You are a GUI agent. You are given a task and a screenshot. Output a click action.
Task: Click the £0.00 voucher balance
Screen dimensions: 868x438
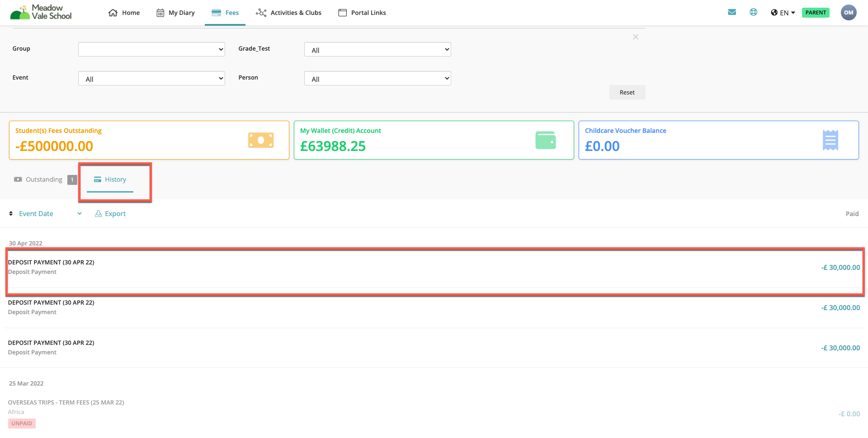(602, 146)
